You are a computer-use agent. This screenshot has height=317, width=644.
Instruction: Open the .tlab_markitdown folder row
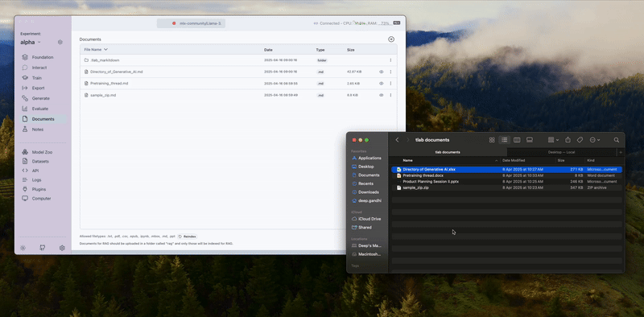coord(238,60)
